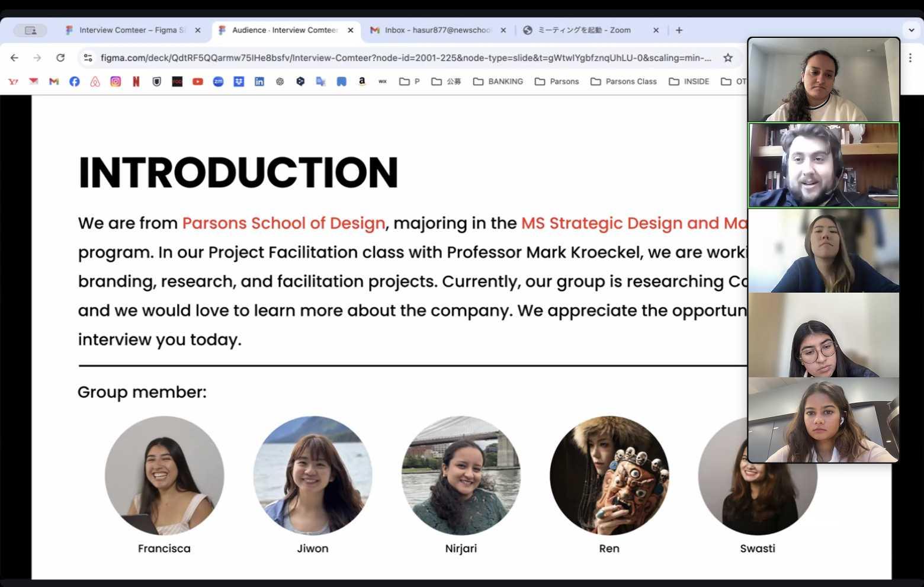Screen dimensions: 924x587
Task: Open the LinkedIn bookmark
Action: coord(259,82)
